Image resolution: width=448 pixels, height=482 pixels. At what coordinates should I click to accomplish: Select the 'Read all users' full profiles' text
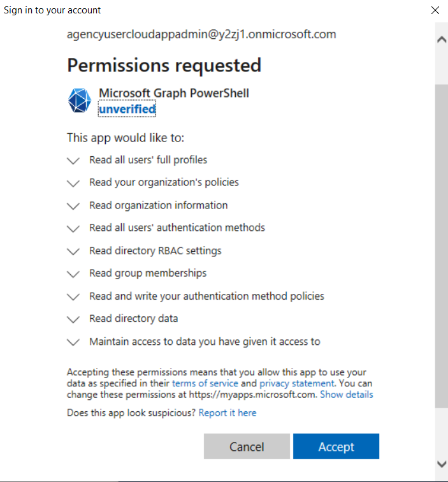(x=148, y=160)
